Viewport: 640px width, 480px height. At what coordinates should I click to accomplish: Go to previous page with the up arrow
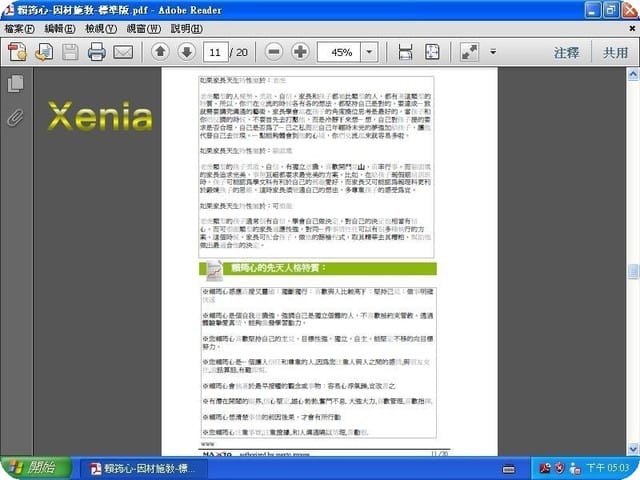point(160,52)
